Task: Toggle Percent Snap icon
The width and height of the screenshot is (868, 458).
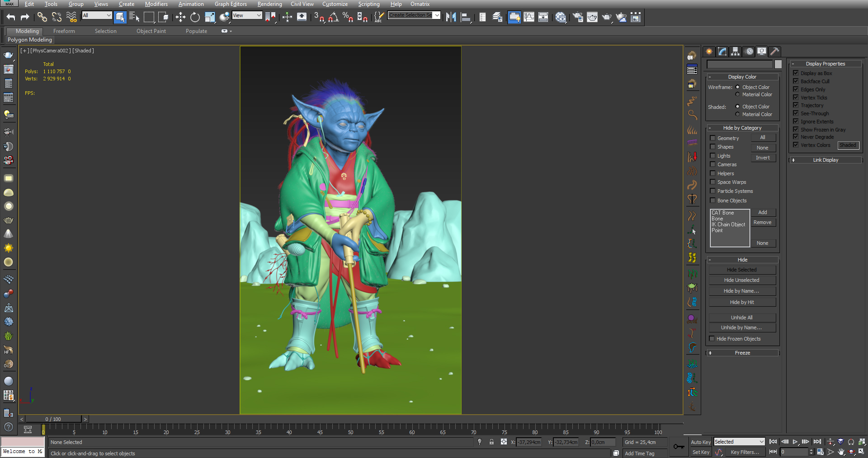Action: [x=348, y=17]
